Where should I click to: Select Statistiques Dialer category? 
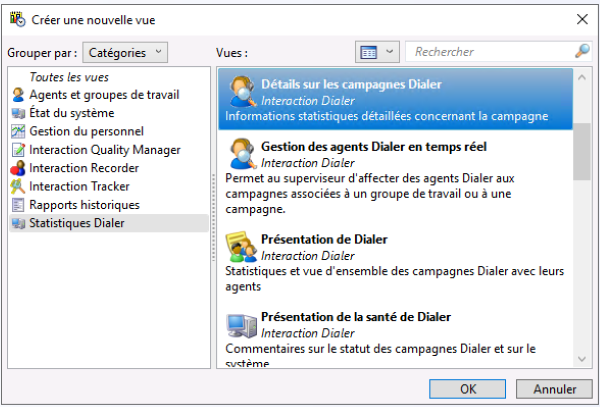coord(109,223)
